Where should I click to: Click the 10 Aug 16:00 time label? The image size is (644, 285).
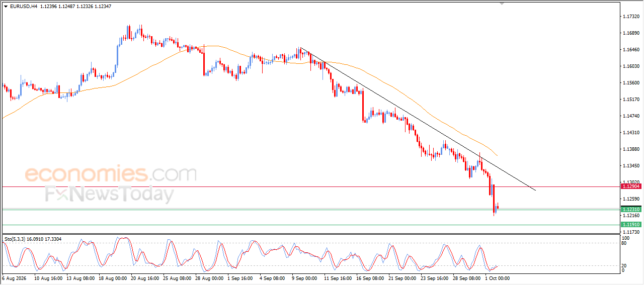coord(49,277)
